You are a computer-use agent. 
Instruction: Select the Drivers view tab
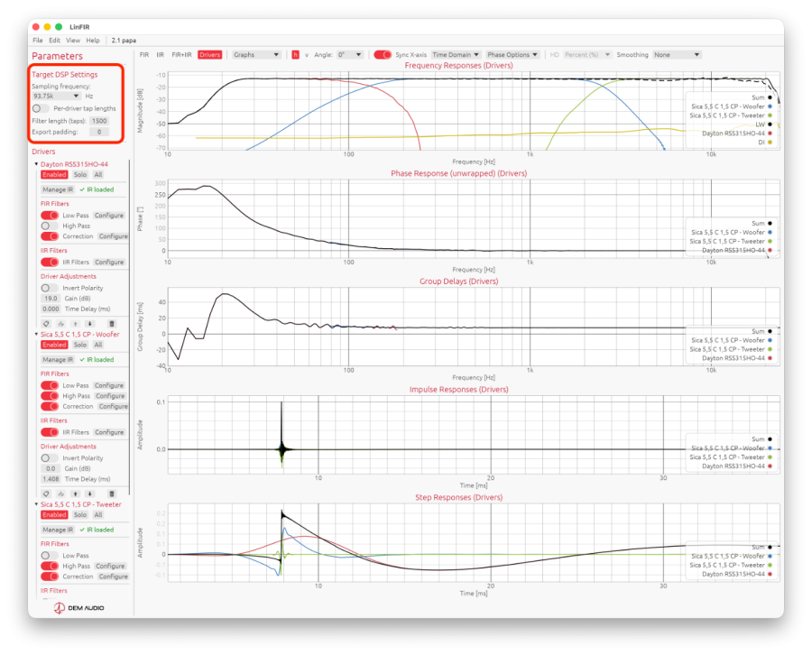tap(209, 54)
